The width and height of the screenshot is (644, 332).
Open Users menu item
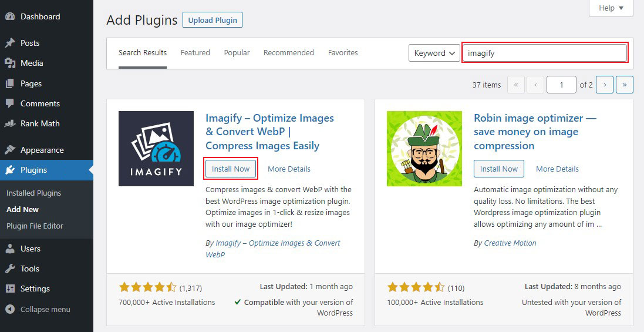(46, 249)
